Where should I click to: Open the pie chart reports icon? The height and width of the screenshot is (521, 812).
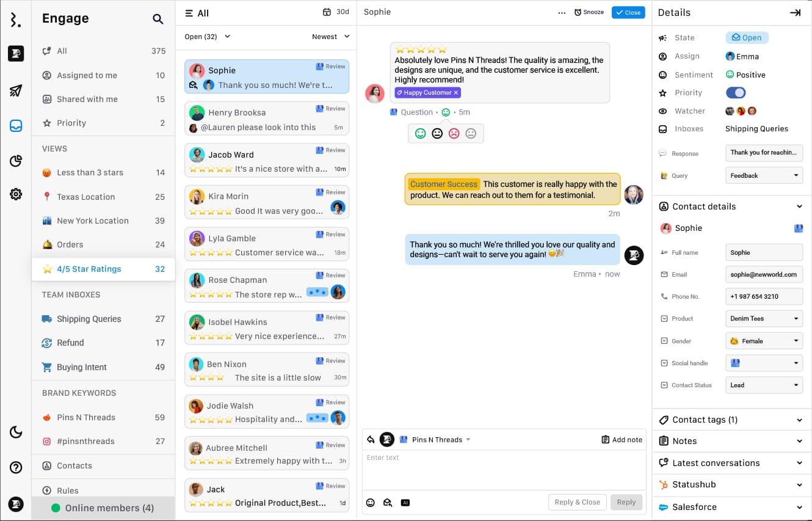pos(16,161)
